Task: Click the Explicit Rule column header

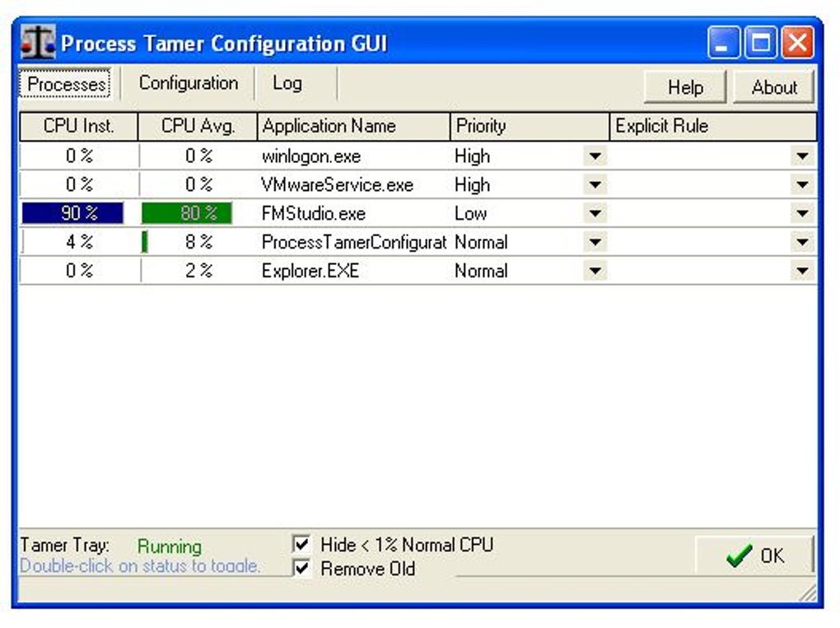Action: click(713, 127)
